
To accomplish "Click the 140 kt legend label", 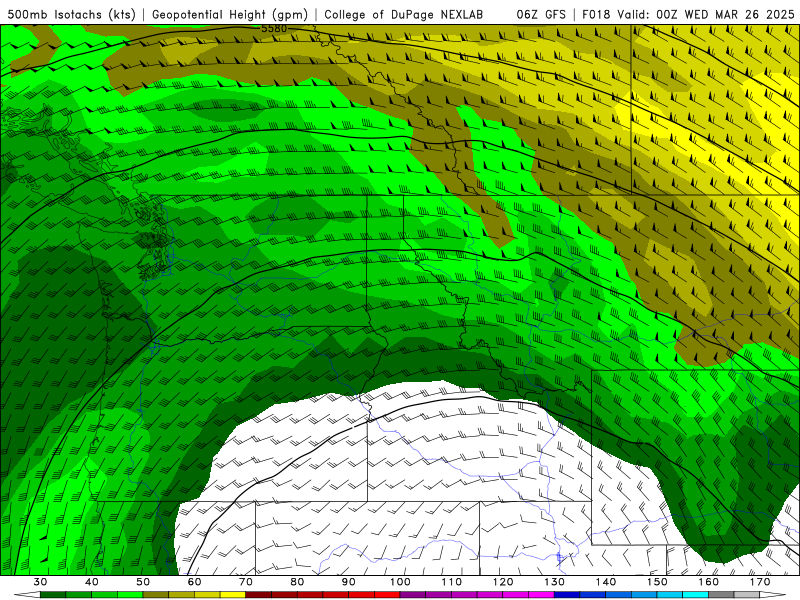I will tap(606, 582).
